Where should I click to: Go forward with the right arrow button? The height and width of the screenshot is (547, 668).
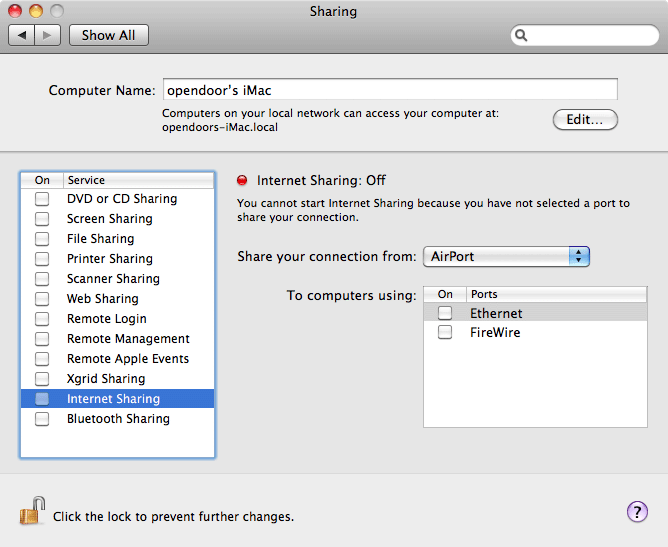[49, 35]
